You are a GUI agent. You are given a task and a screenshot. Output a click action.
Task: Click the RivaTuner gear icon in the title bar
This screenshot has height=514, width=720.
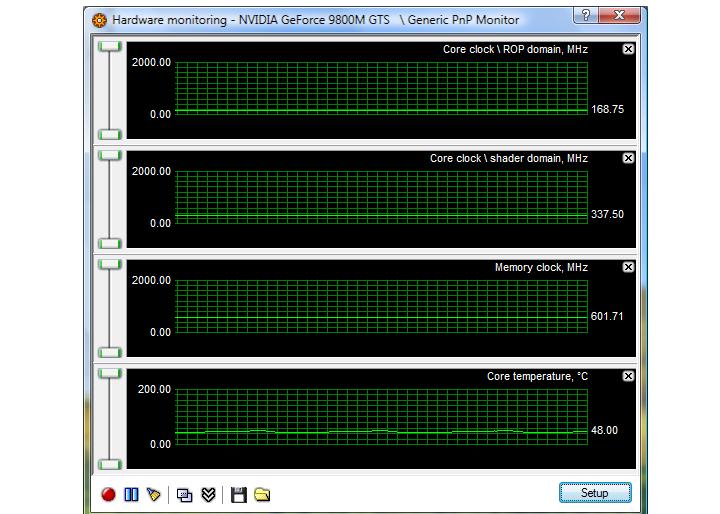tap(99, 20)
